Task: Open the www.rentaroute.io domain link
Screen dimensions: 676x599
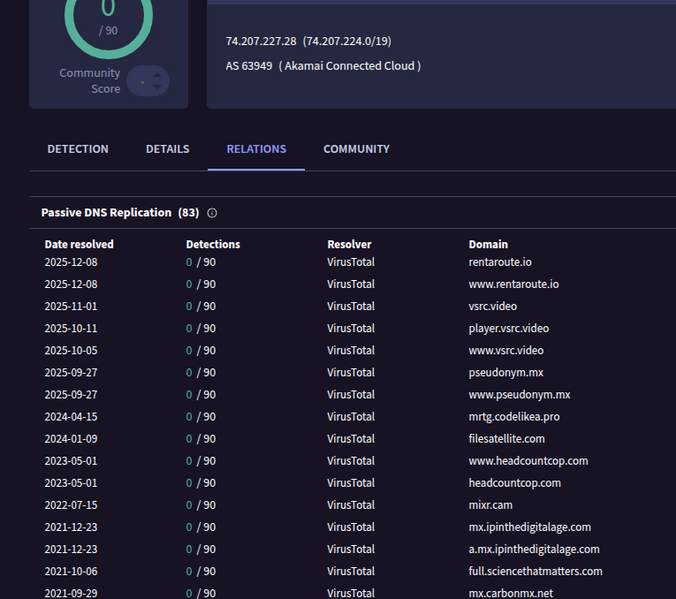Action: click(514, 284)
